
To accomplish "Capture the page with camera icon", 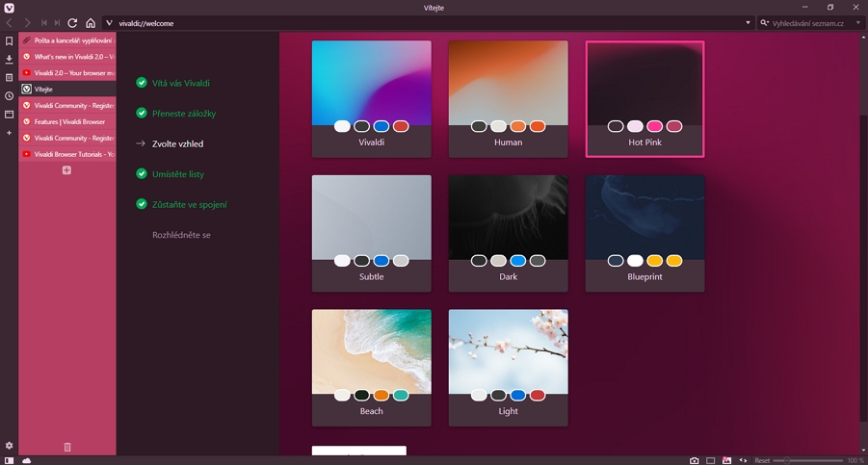I will 695,460.
